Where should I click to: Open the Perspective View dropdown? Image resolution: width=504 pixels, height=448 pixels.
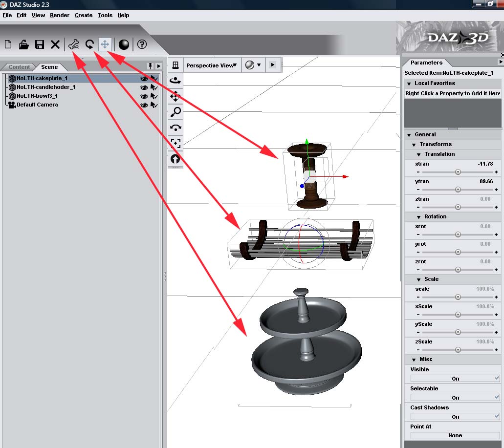click(x=212, y=65)
